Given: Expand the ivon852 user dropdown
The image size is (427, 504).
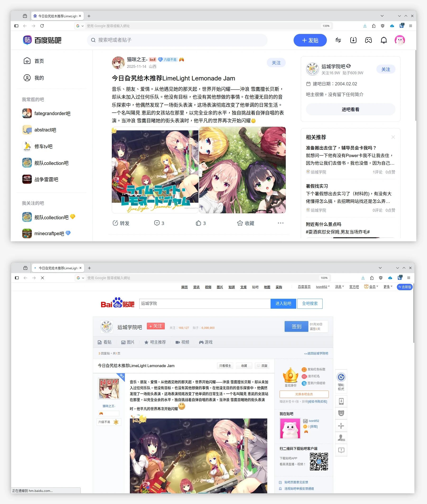Looking at the screenshot, I should pos(323,287).
